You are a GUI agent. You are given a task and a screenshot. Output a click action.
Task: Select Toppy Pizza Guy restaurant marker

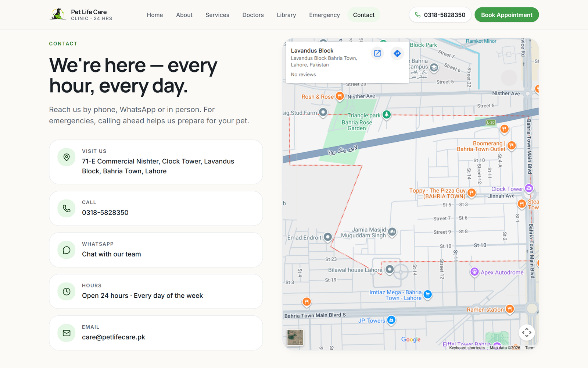coord(472,192)
